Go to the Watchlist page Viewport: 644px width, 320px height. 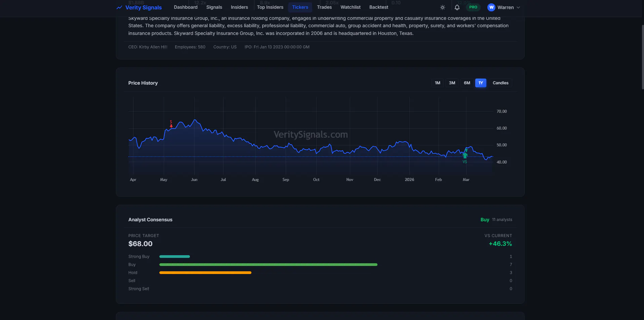tap(351, 7)
